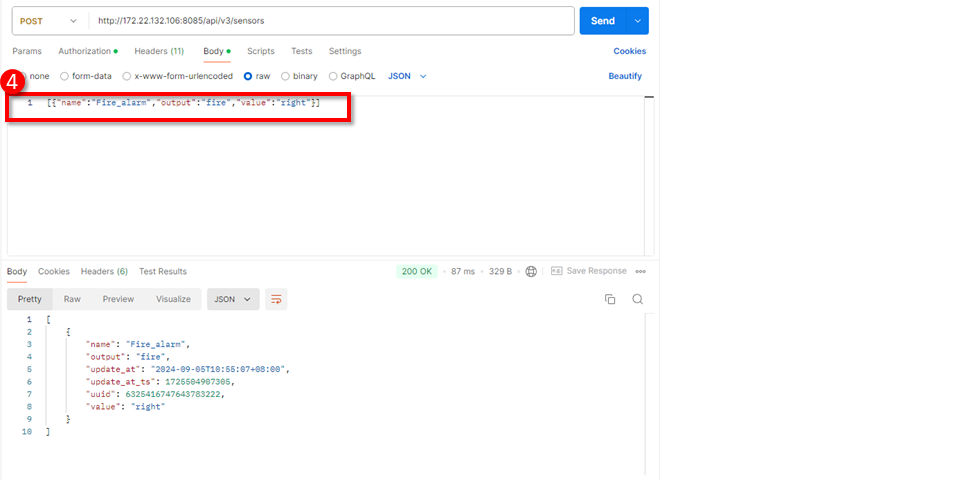This screenshot has width=960, height=480.
Task: Open search in response with magnifier icon
Action: [x=637, y=299]
